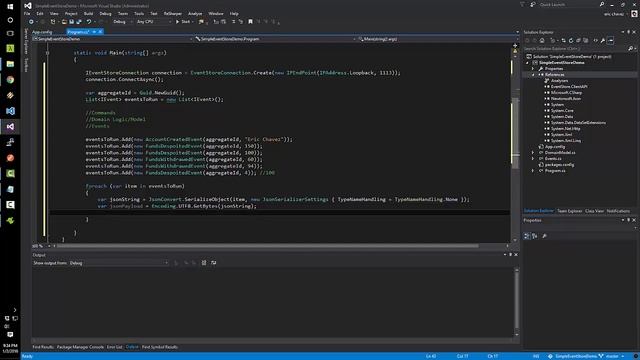Switch to the Team Explorer tab
The width and height of the screenshot is (640, 360).
(569, 211)
